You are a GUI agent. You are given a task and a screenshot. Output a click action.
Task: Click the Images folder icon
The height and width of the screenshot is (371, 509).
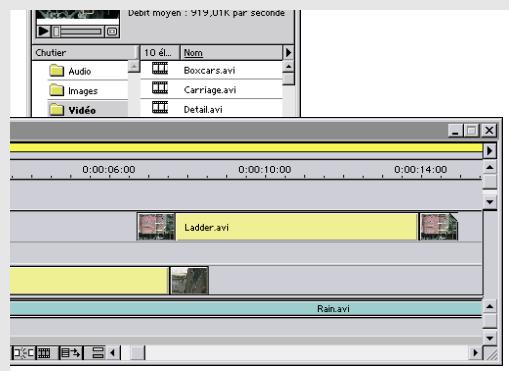click(56, 90)
